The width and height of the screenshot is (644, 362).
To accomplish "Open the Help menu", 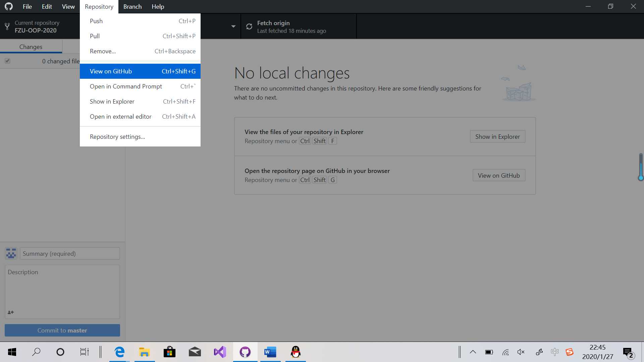I will [158, 7].
